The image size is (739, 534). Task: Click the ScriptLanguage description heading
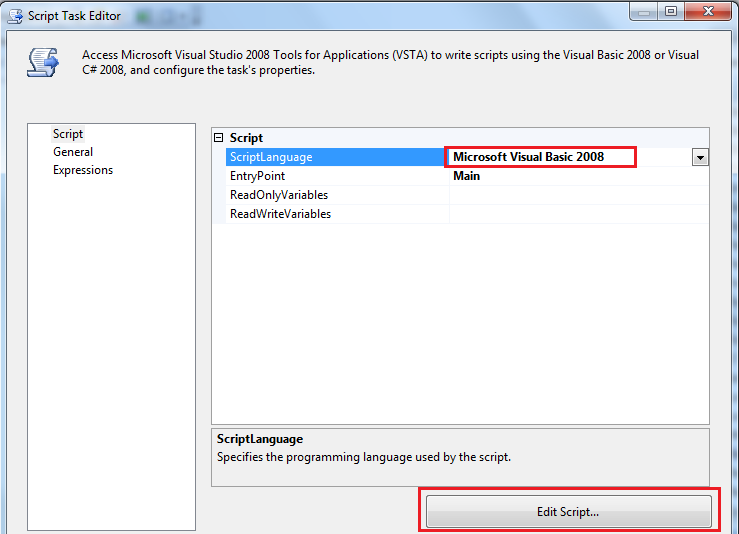(260, 439)
